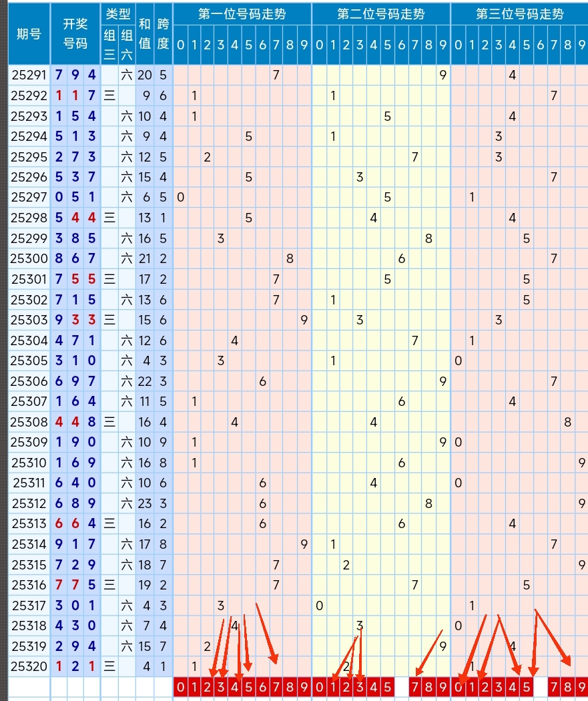Click issue number 25303
Screen dimensions: 588x701
[x=29, y=320]
